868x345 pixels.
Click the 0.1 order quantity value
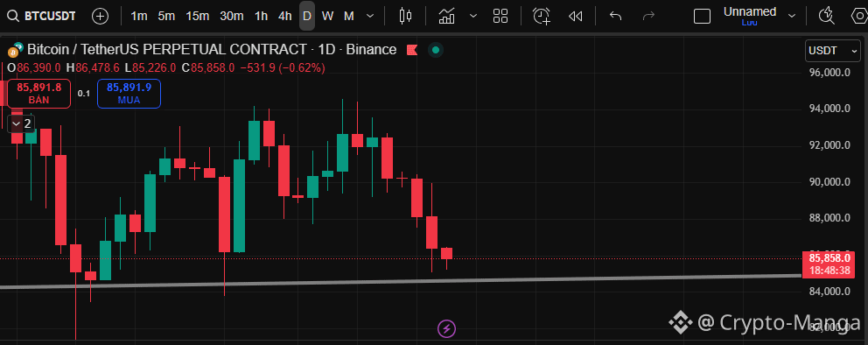point(84,94)
